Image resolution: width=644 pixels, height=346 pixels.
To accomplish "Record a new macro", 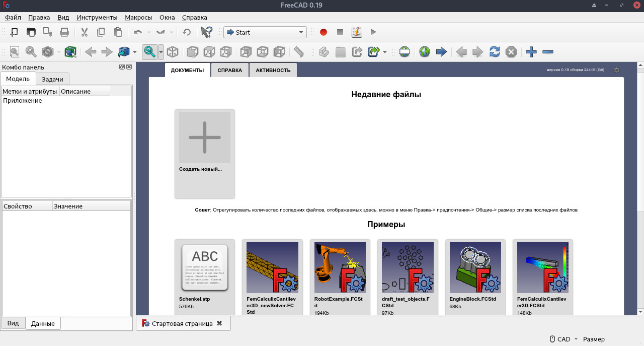I will [x=323, y=32].
